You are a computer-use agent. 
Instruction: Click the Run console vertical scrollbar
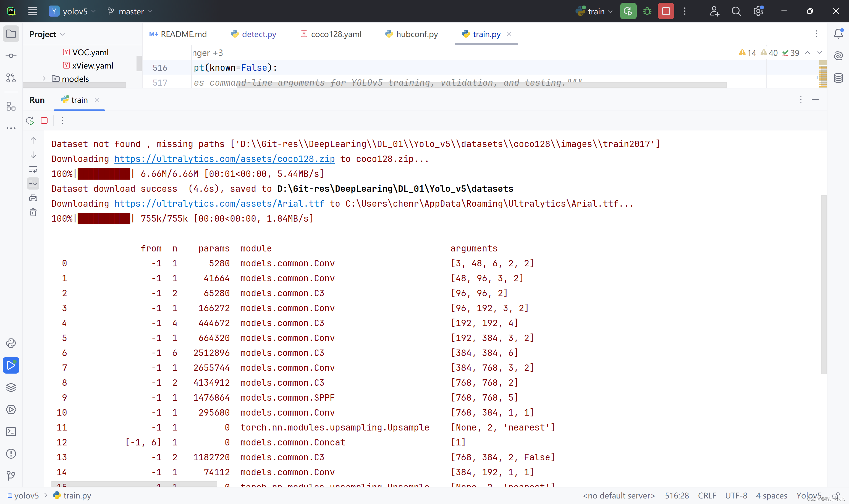[824, 284]
